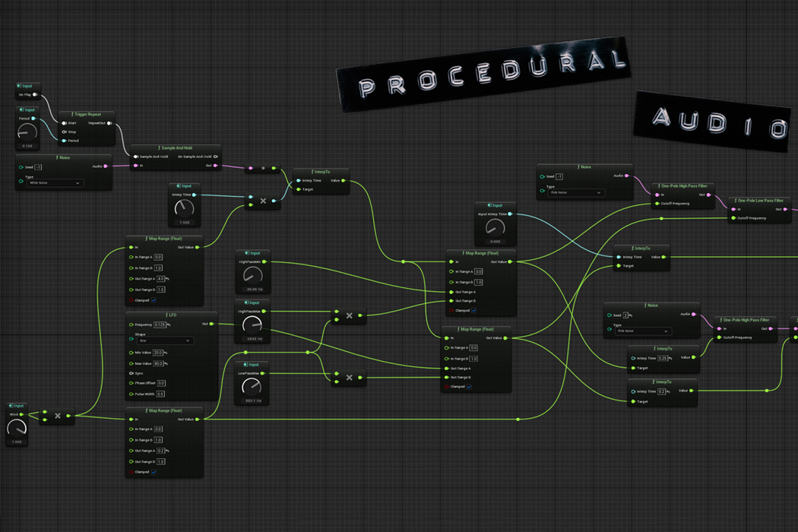
Task: Click the Input Interp Time node's blue output pin
Action: point(510,214)
